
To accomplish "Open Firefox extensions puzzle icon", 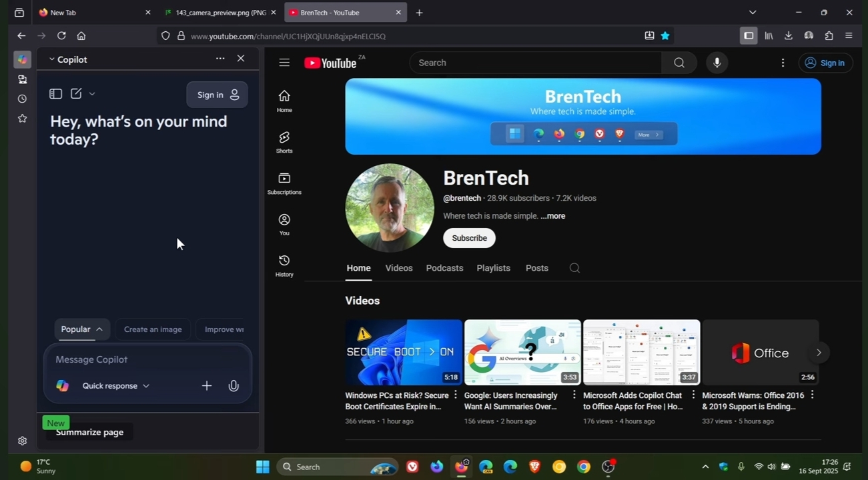I will [x=829, y=36].
